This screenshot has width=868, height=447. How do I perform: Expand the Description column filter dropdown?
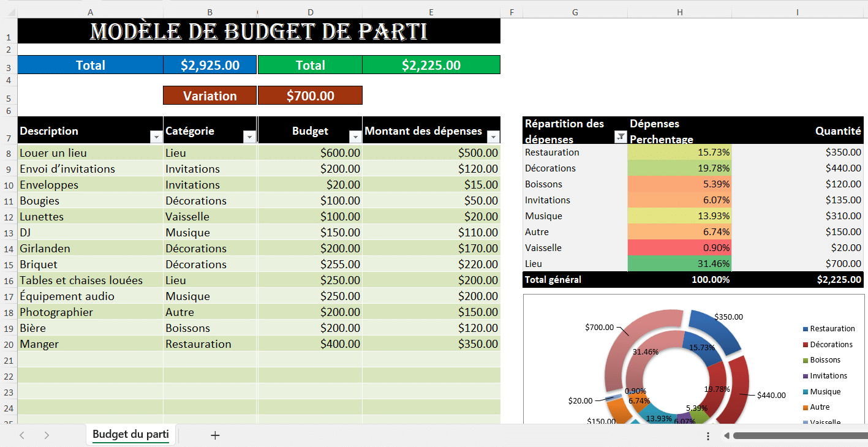click(155, 137)
